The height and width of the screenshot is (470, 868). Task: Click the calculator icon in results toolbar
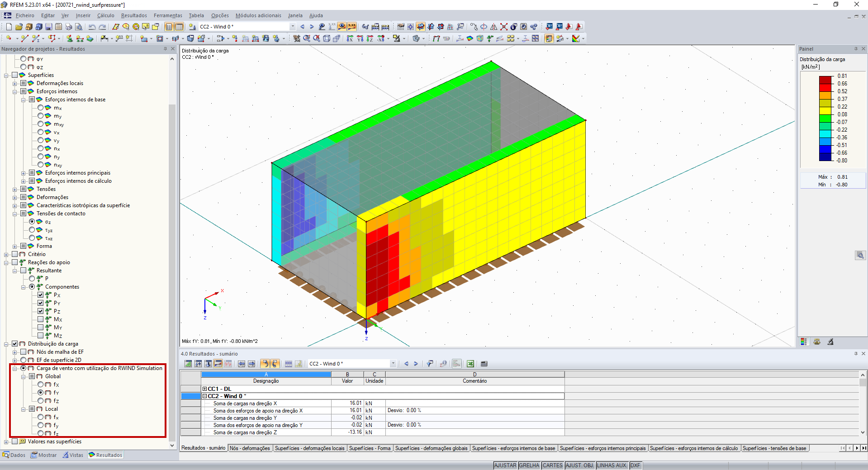[484, 364]
